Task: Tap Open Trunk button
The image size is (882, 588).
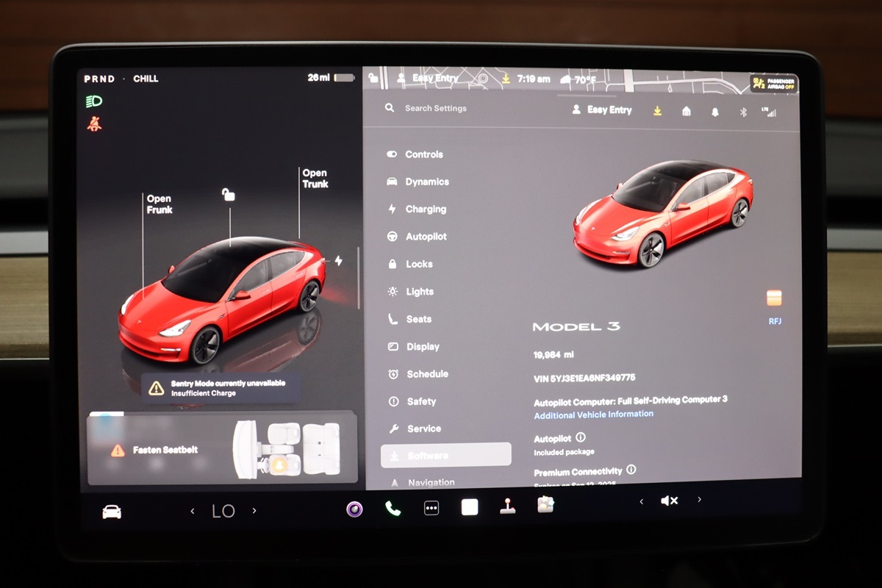Action: pyautogui.click(x=315, y=179)
